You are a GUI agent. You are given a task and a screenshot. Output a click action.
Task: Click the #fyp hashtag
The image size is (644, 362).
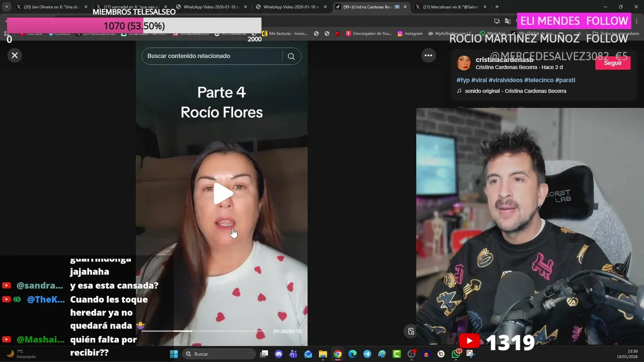pyautogui.click(x=463, y=80)
